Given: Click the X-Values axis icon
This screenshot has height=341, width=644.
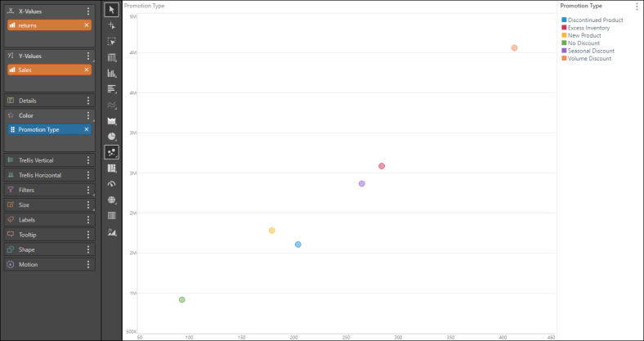Looking at the screenshot, I should coord(11,11).
